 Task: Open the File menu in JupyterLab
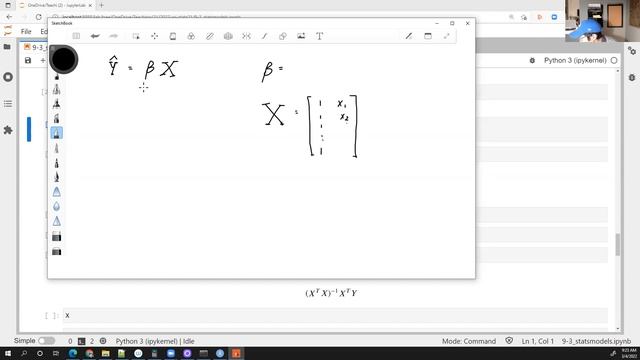tap(26, 31)
